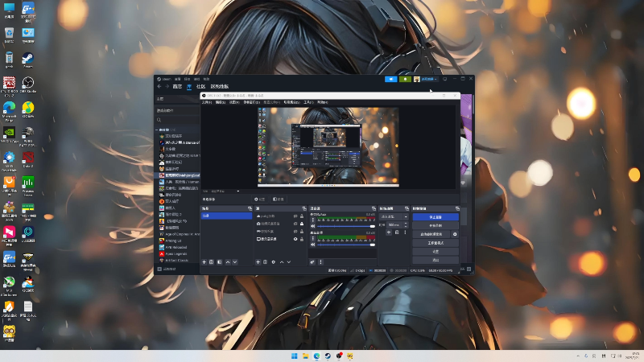Add a new source with plus in Sources panel

coord(258,262)
